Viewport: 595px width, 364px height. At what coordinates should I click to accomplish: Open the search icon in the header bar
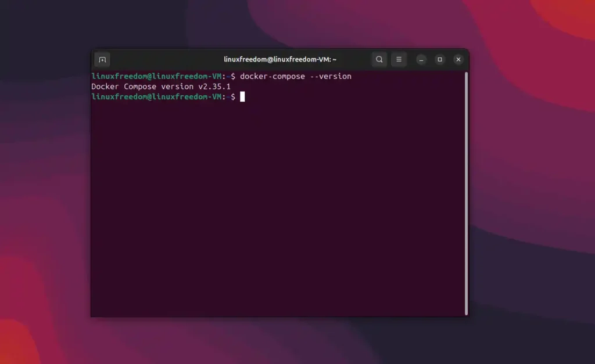pos(379,59)
